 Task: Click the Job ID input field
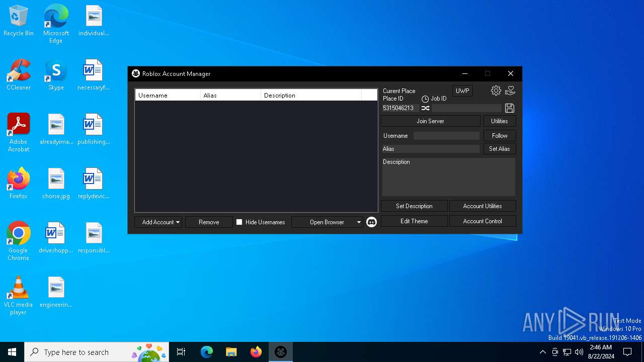tap(466, 108)
